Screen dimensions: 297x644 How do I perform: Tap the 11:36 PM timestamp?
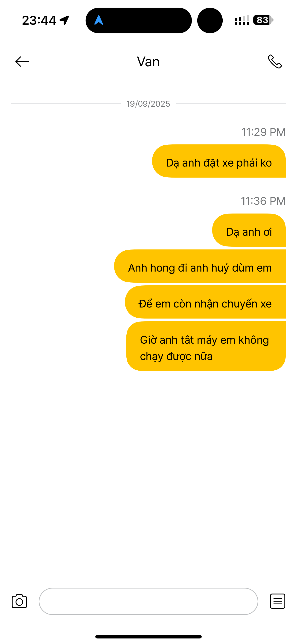(263, 201)
